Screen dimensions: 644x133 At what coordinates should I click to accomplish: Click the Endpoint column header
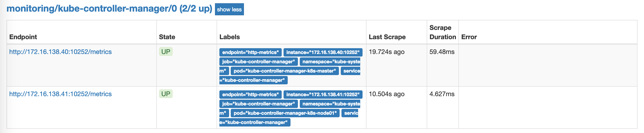[x=23, y=37]
